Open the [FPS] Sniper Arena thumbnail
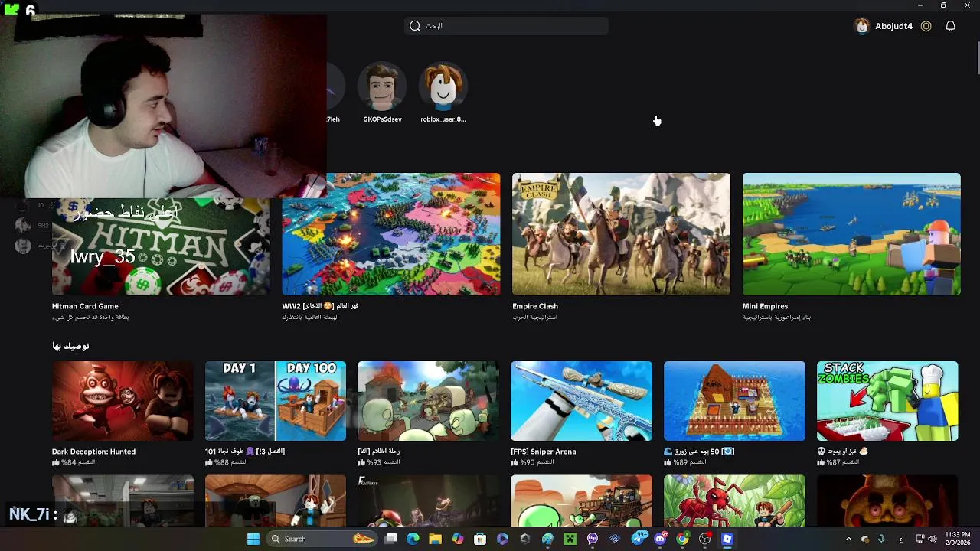 pyautogui.click(x=581, y=401)
